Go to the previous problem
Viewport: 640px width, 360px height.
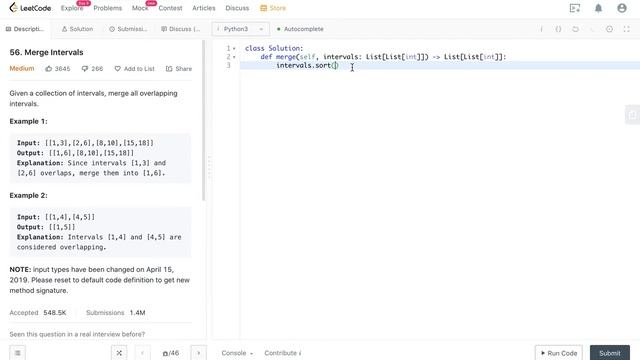(x=142, y=353)
